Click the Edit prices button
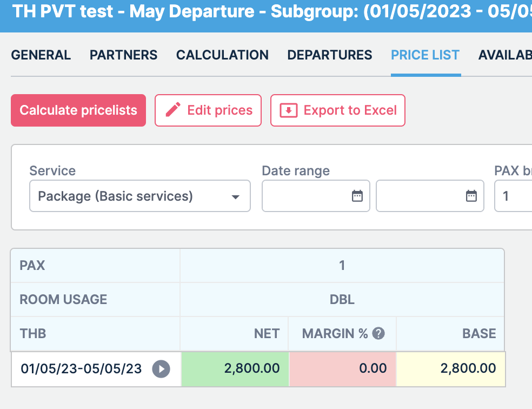532x409 pixels. tap(208, 110)
